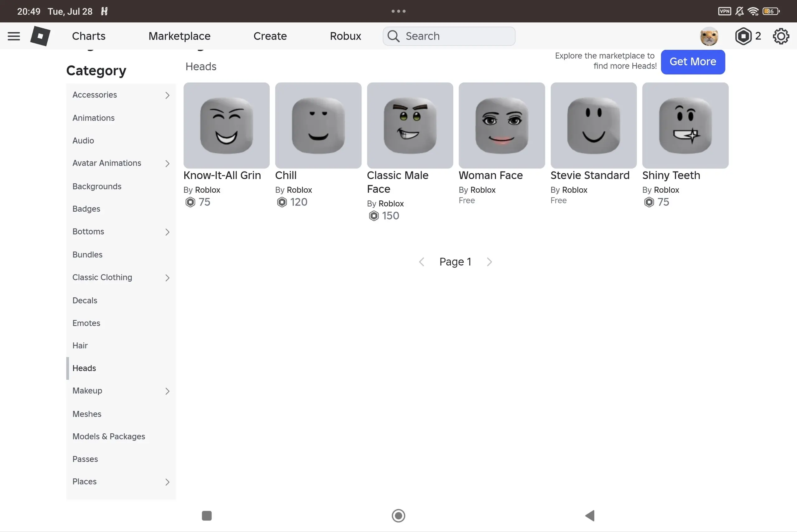Tap the Android back triangle
797x532 pixels.
[590, 516]
